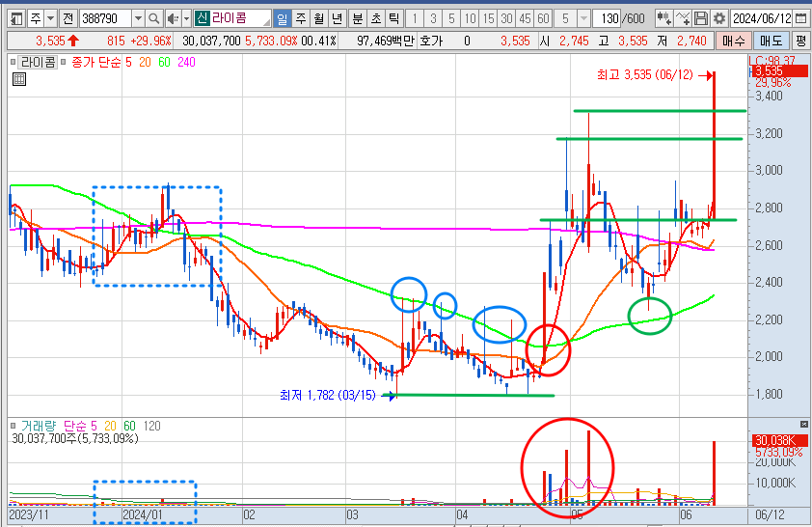Click the save chart floppy disk icon
Viewport: 812px width, 527px height.
(701, 19)
